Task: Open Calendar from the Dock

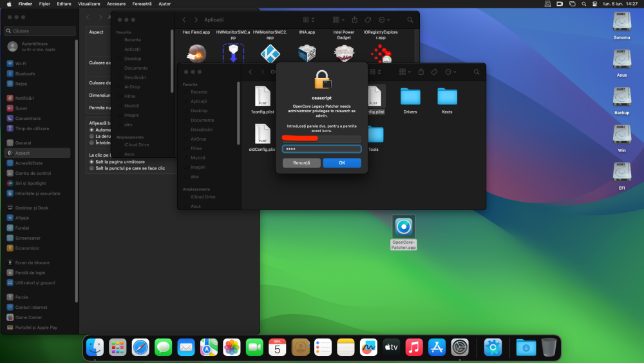Action: pos(277,348)
